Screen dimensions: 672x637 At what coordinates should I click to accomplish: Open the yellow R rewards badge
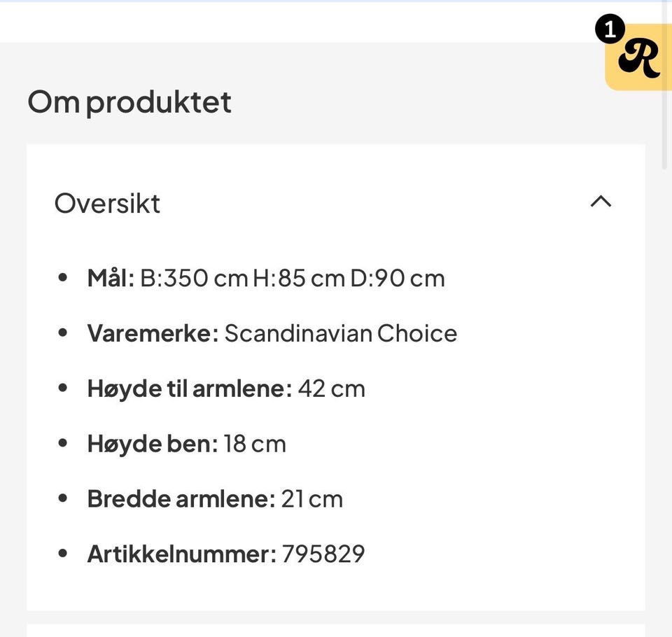coord(640,59)
